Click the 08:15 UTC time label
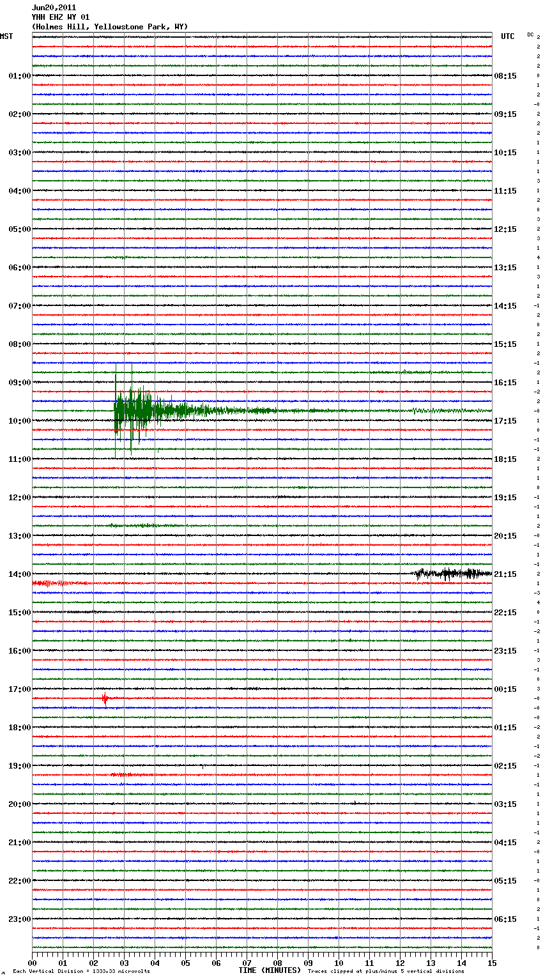Screen dimensions: 543x980 (x=505, y=76)
